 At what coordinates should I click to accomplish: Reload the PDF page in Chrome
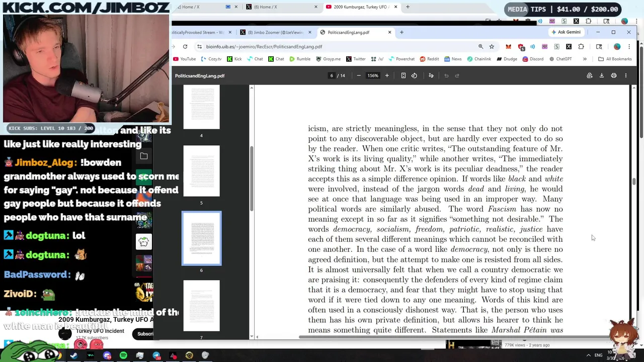[x=185, y=46]
